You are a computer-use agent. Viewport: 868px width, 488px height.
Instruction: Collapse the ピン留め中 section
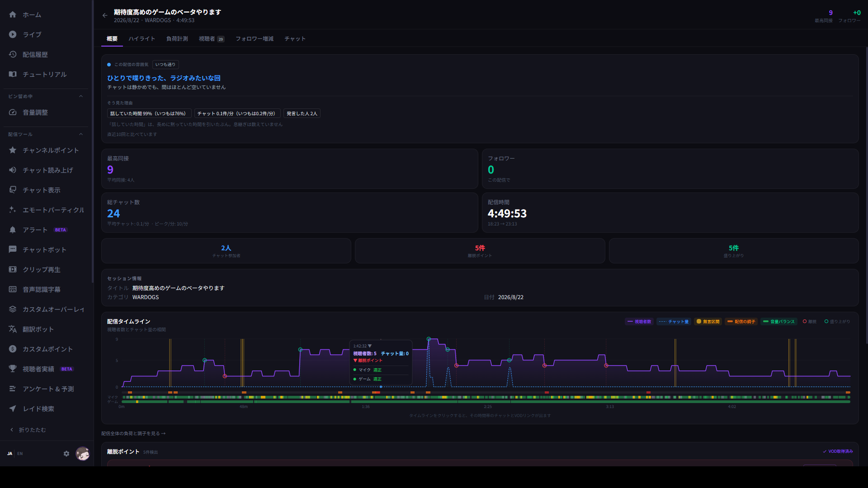81,96
